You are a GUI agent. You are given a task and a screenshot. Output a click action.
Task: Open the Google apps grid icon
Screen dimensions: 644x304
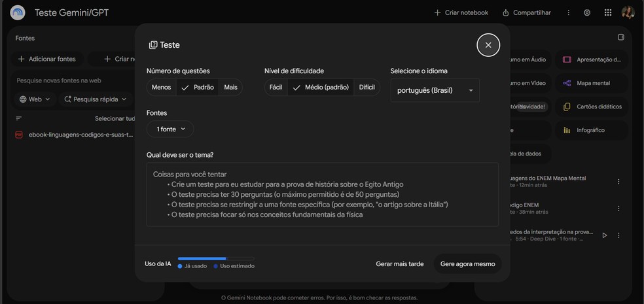[608, 12]
